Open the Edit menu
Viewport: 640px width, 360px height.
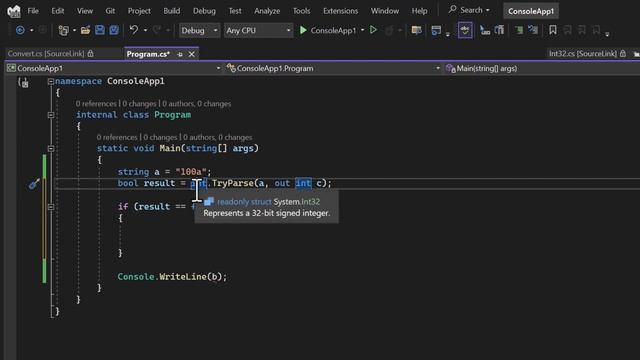(58, 11)
